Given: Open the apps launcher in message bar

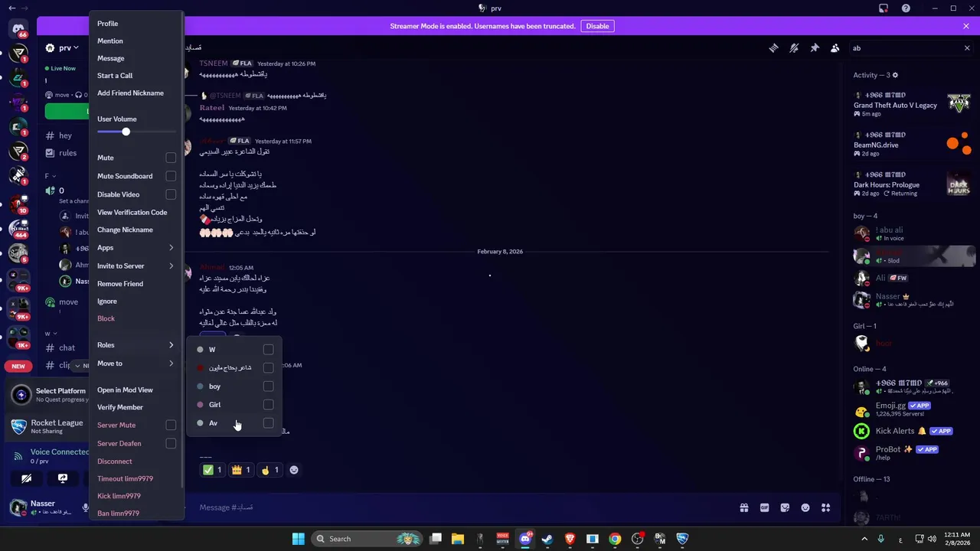Looking at the screenshot, I should [826, 507].
